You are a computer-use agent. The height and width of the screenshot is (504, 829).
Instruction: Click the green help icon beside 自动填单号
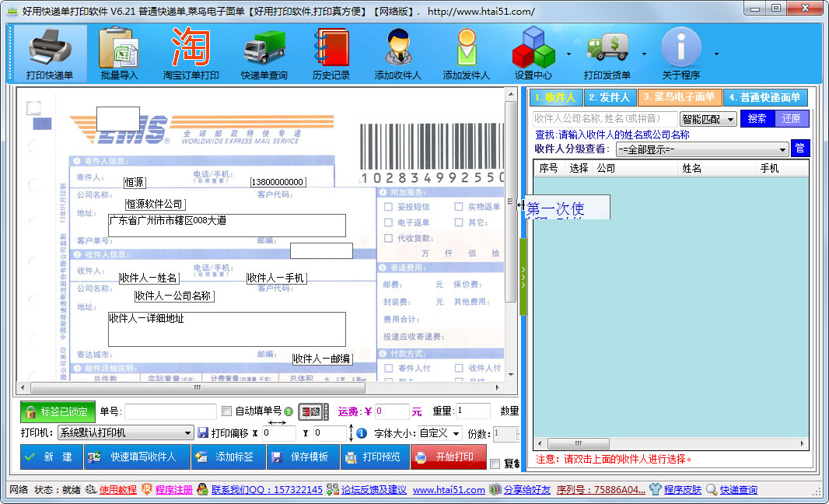(289, 411)
